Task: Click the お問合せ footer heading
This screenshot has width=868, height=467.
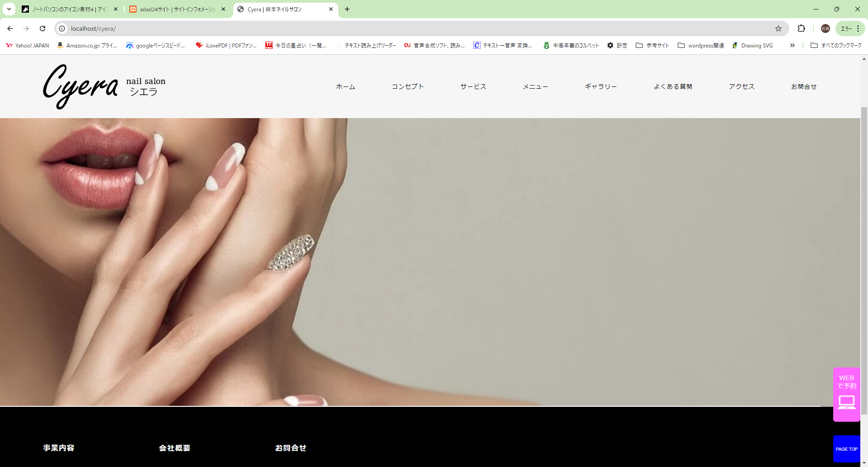Action: pyautogui.click(x=291, y=448)
